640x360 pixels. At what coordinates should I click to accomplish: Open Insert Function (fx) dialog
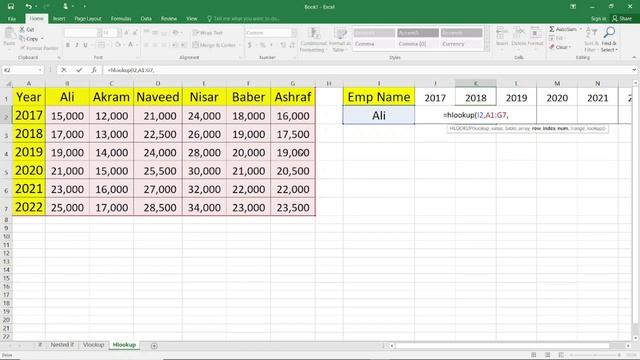tap(93, 70)
